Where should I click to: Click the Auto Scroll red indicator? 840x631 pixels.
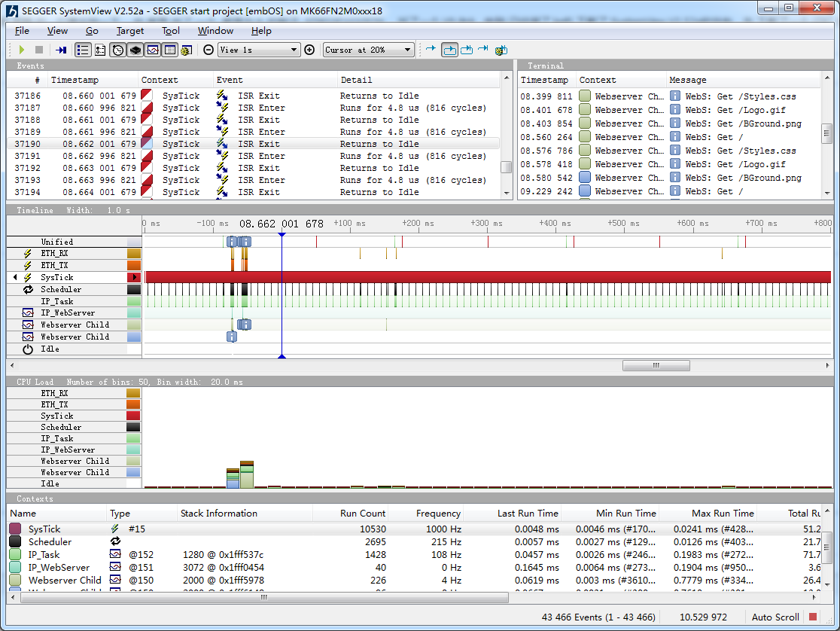click(x=813, y=617)
